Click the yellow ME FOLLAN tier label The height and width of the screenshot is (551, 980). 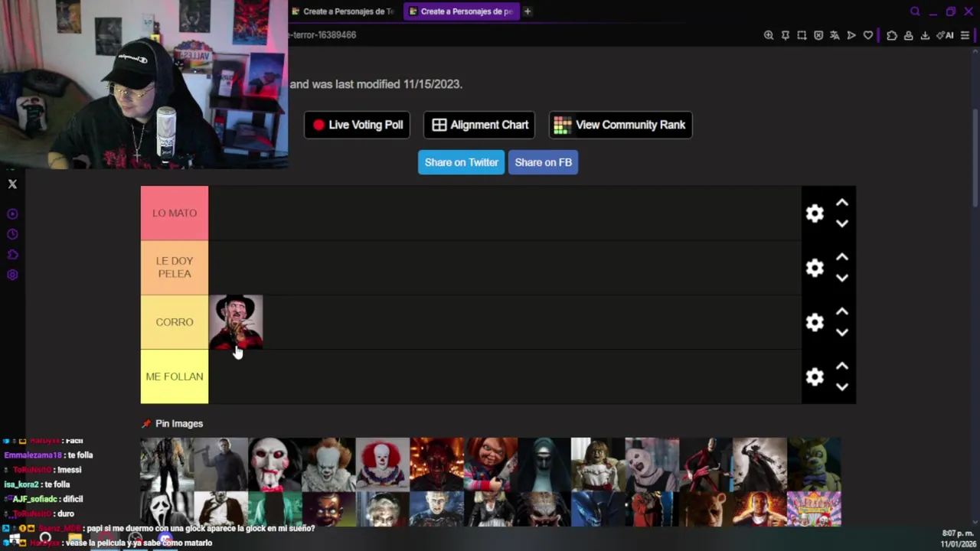tap(175, 377)
